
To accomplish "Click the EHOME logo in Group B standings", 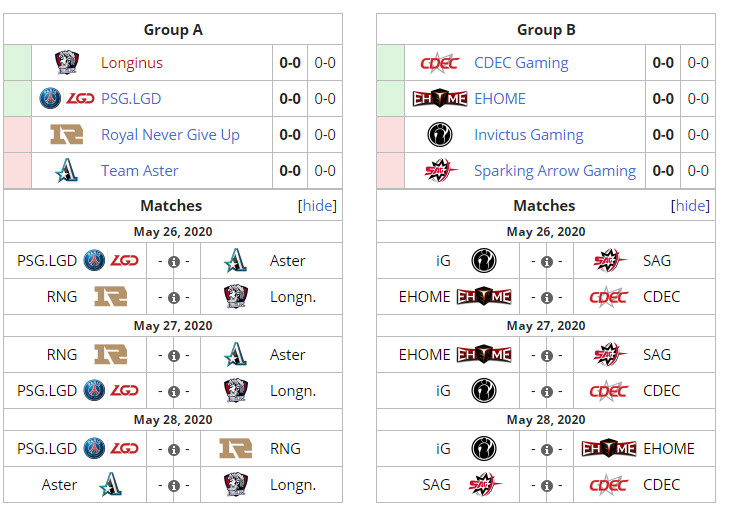I will click(x=440, y=99).
